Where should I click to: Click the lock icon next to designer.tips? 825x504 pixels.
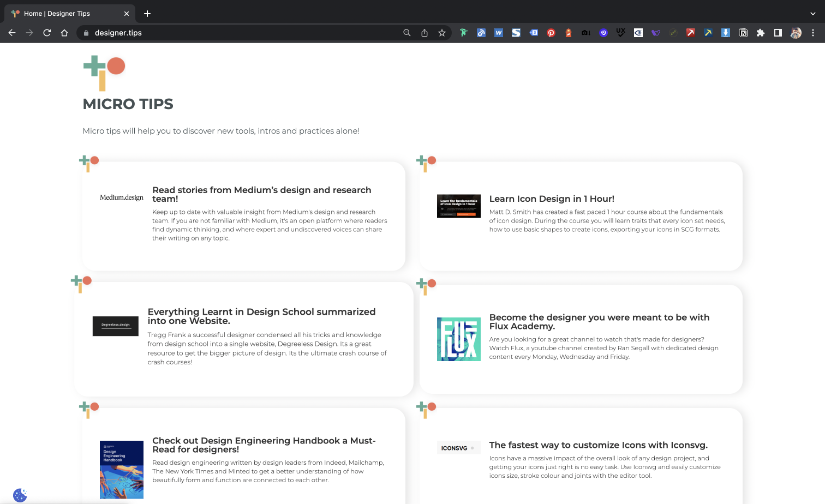tap(86, 33)
